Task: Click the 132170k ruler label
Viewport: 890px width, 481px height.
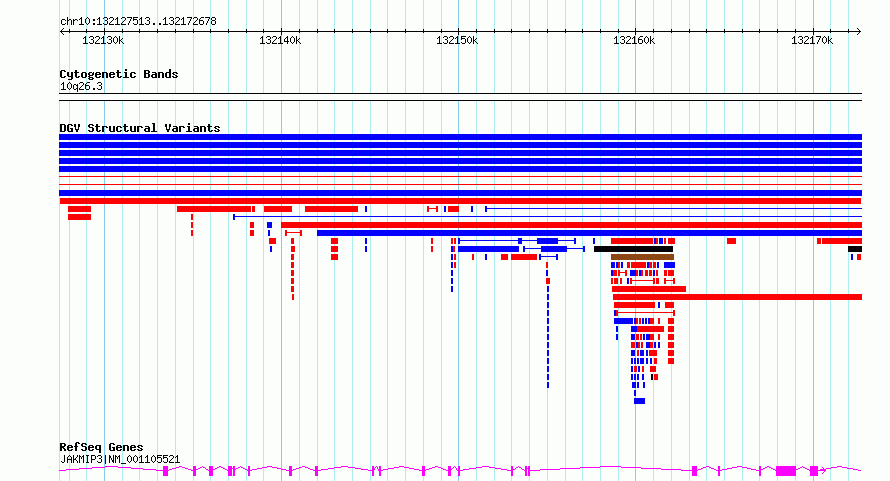Action: click(812, 40)
